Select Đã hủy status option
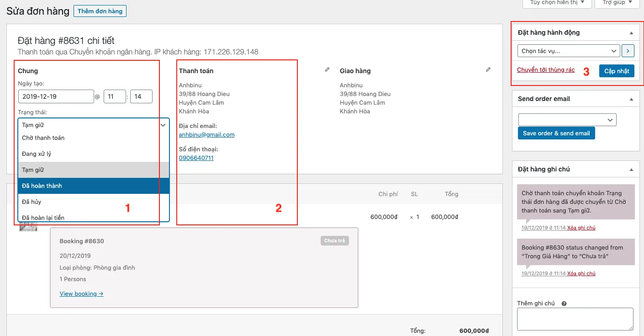644x336 pixels. click(x=94, y=202)
